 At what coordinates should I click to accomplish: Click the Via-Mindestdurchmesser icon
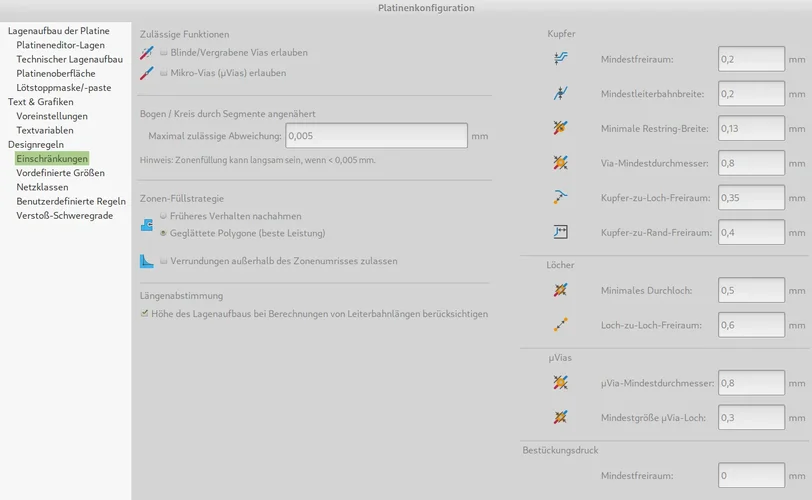[x=560, y=163]
